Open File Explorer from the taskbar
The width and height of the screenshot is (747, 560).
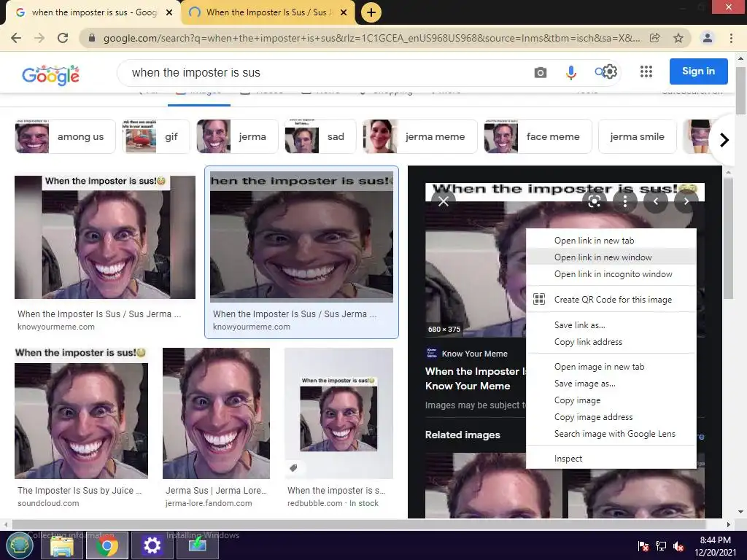(63, 545)
